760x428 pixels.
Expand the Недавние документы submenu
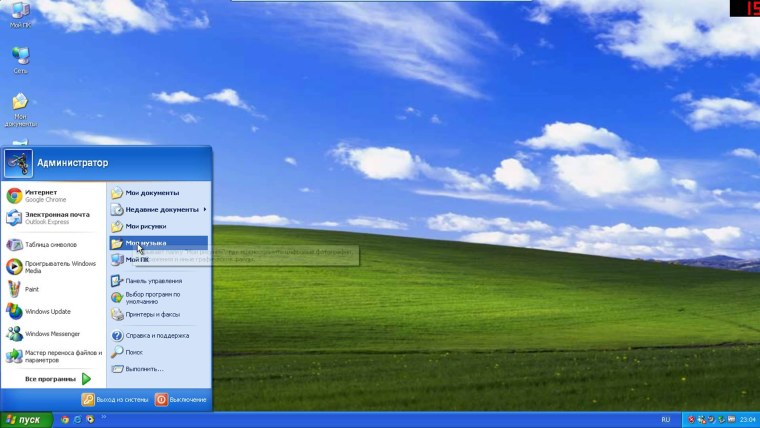tap(159, 209)
